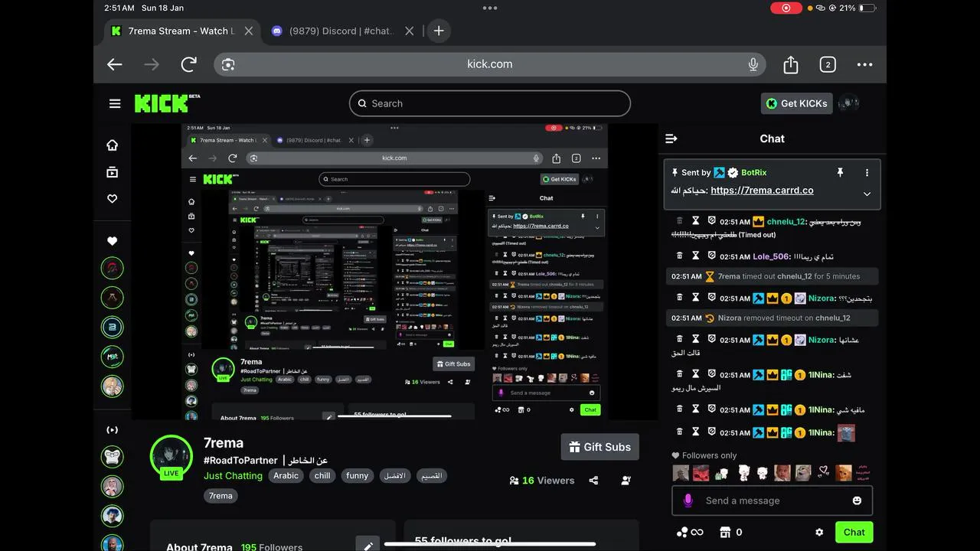Screen dimensions: 980x551
Task: Open the Just Chatting category
Action: pyautogui.click(x=233, y=475)
